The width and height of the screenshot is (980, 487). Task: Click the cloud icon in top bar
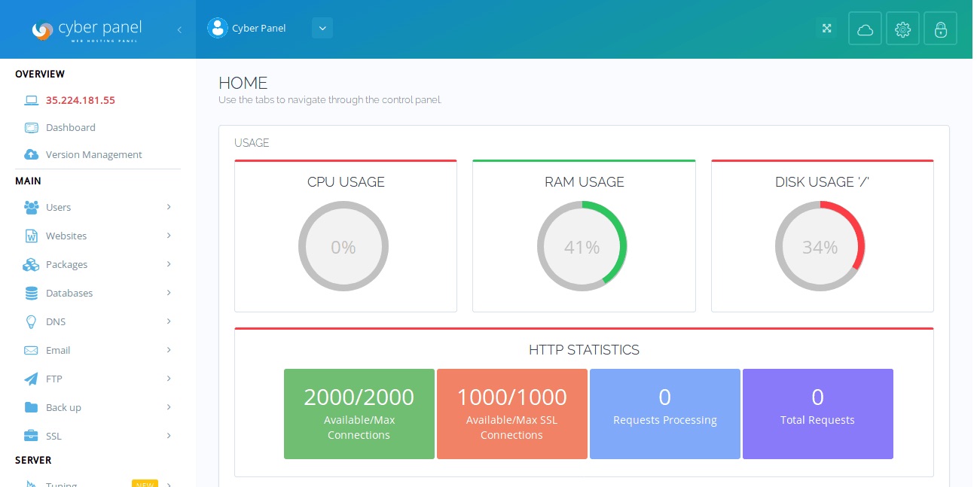[865, 29]
